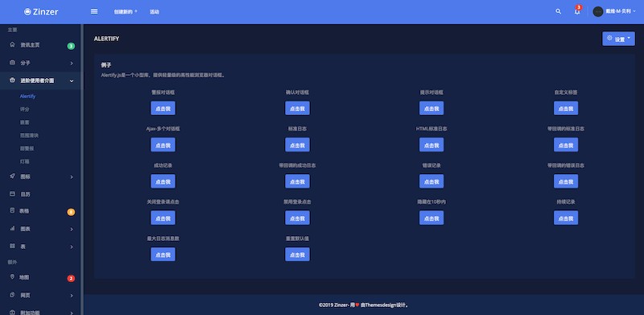Click 点击我 under HTML标准日志

pyautogui.click(x=431, y=145)
